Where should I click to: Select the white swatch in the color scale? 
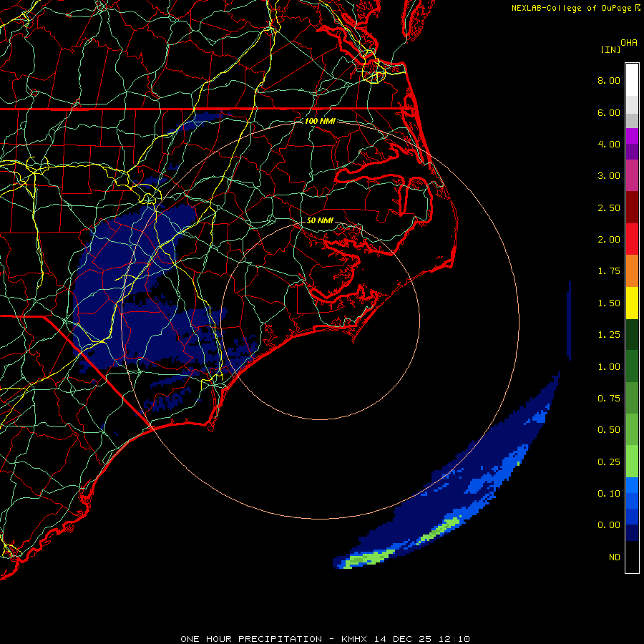tap(632, 80)
